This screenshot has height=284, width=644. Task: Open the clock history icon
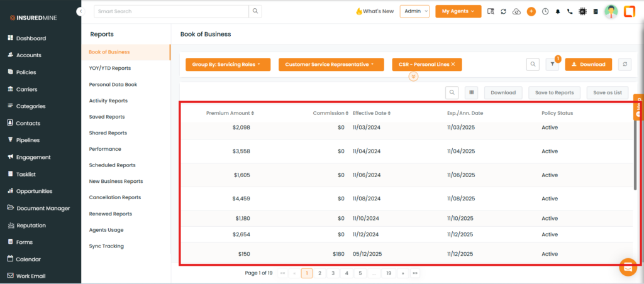[545, 11]
